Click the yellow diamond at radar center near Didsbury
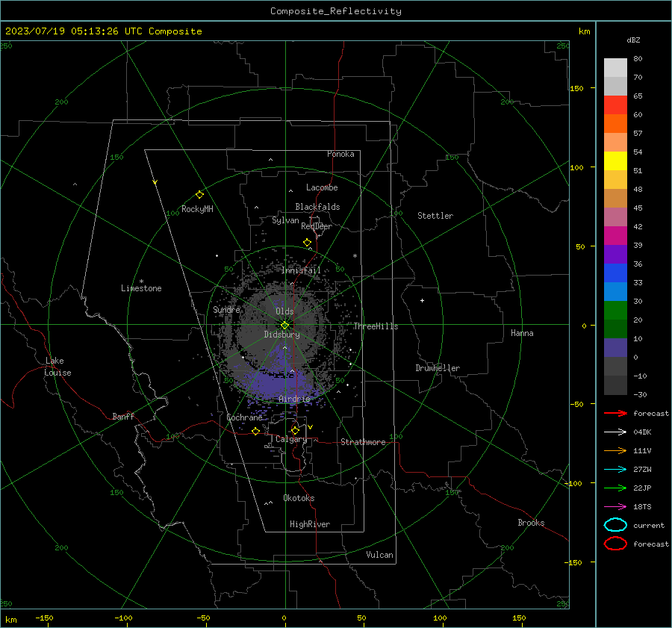672x628 pixels. pos(284,326)
